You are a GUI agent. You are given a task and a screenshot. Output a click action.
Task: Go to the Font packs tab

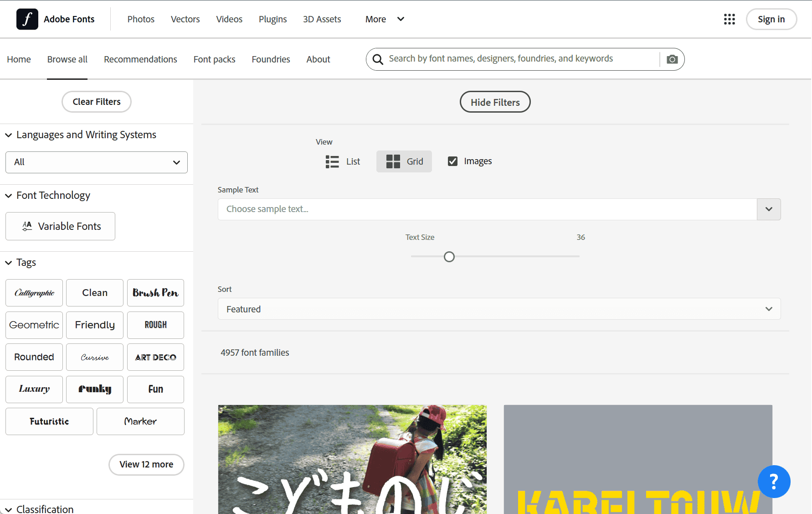click(x=214, y=59)
